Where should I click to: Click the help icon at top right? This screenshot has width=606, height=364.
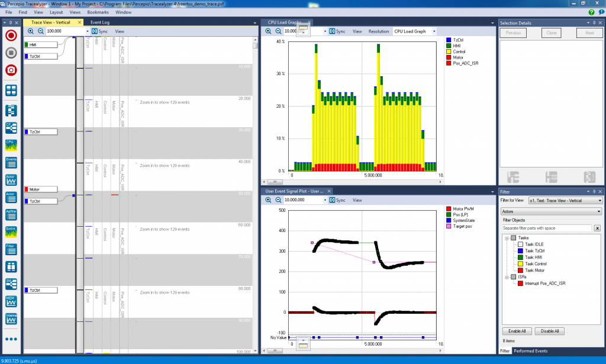592,12
